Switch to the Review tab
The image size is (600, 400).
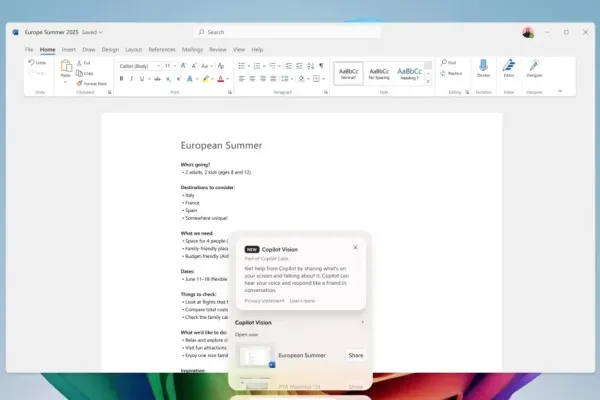click(218, 49)
